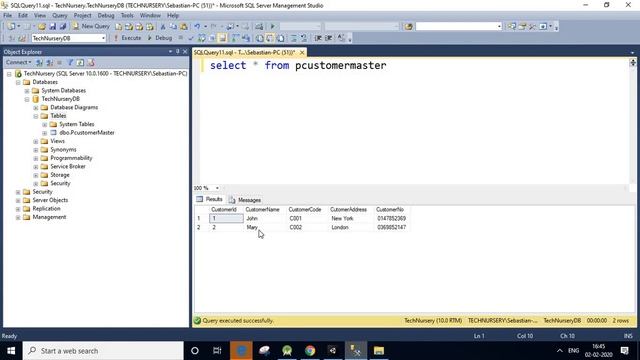Click the Comment out selected lines icon

pos(293,38)
